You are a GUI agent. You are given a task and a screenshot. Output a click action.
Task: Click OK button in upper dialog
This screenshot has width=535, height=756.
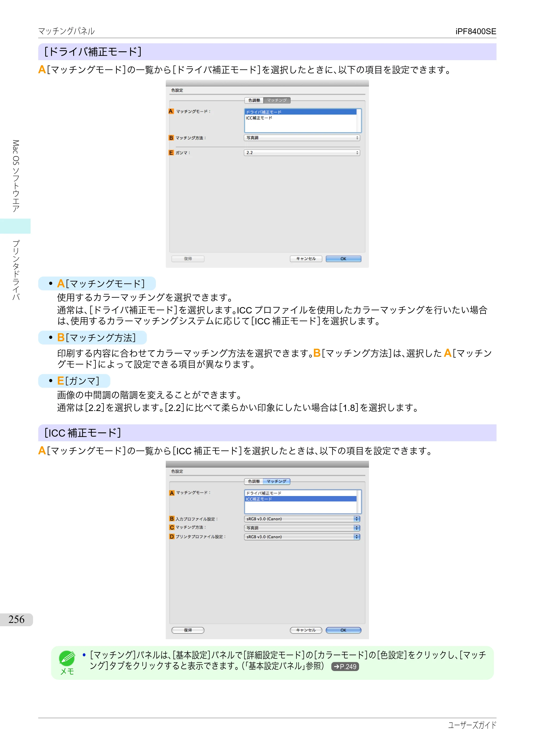tap(343, 259)
